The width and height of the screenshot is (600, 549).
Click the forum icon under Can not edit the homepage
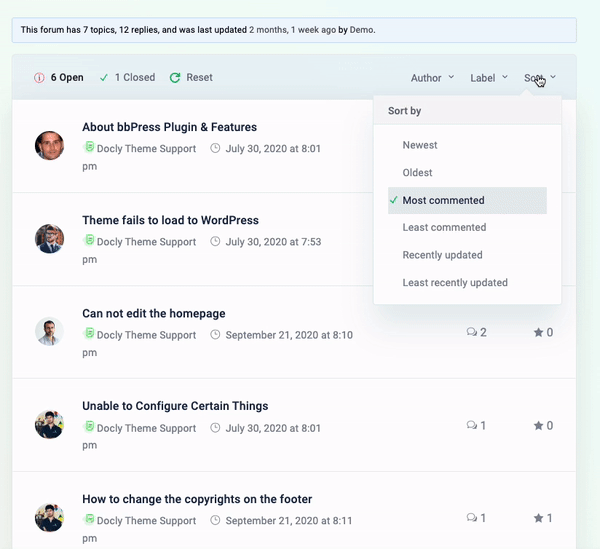tap(89, 333)
